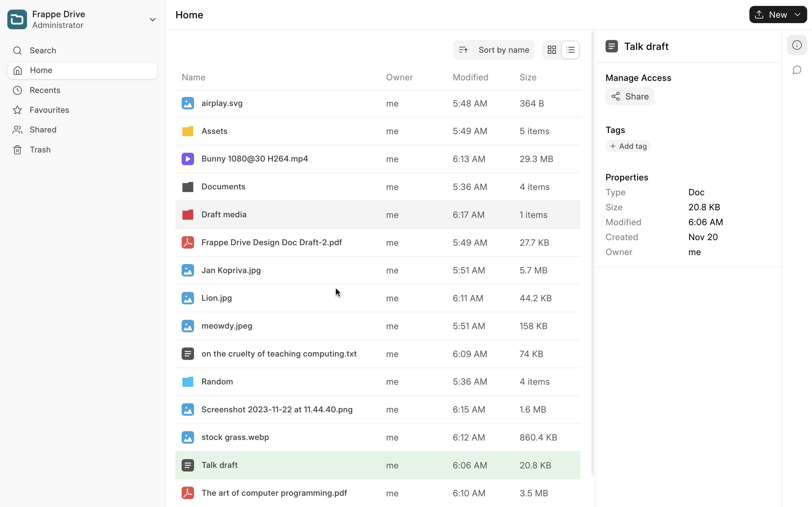Viewport: 812px width, 507px height.
Task: Click the Frappe Drive logo
Action: tap(17, 19)
